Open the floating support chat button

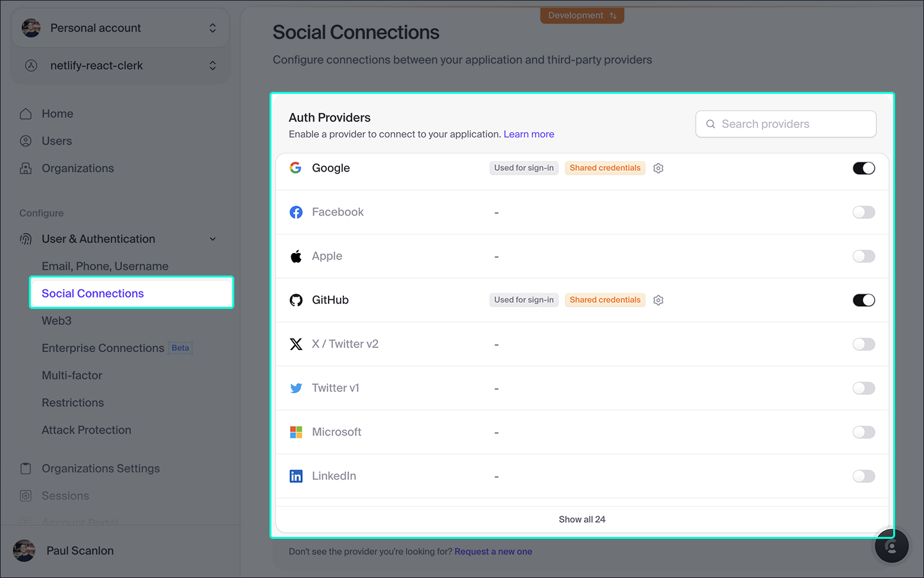coord(892,546)
